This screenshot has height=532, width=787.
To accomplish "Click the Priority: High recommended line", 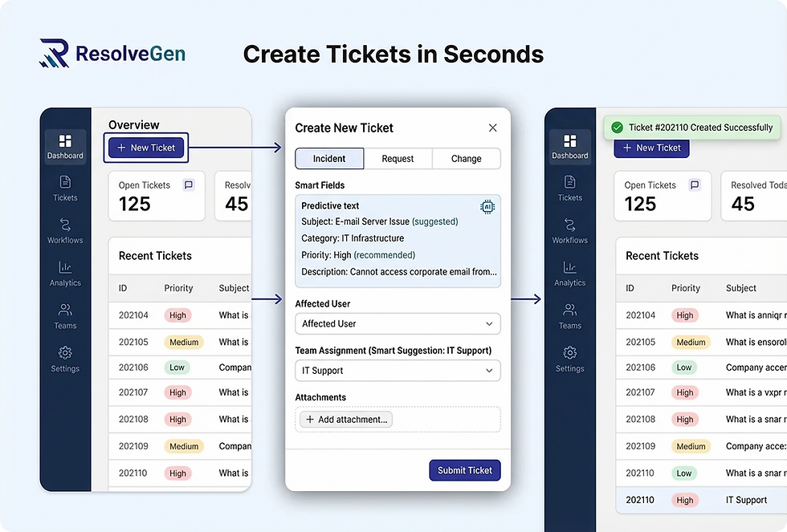I will pos(358,255).
